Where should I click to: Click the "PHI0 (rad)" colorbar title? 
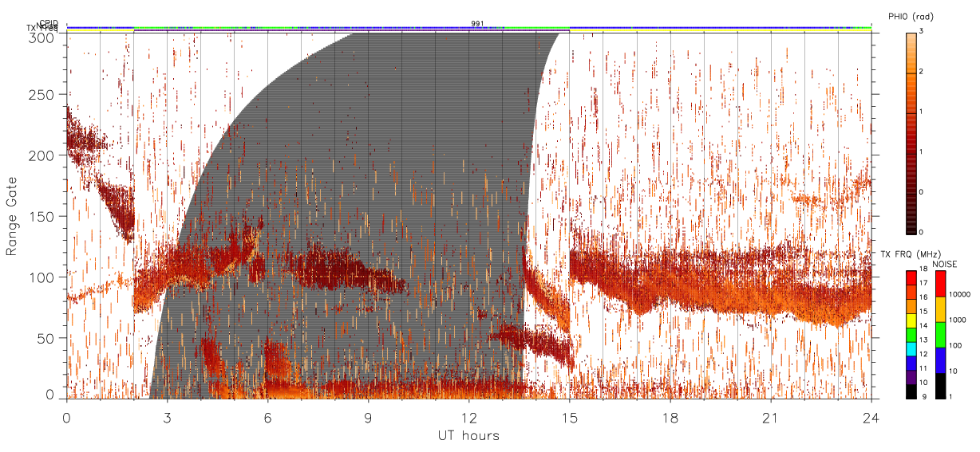911,16
